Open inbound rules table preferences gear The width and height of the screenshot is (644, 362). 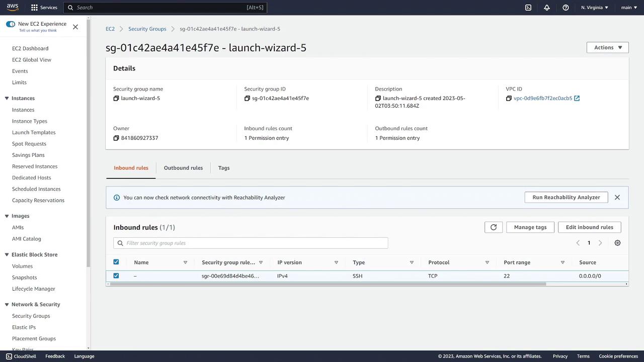click(617, 243)
